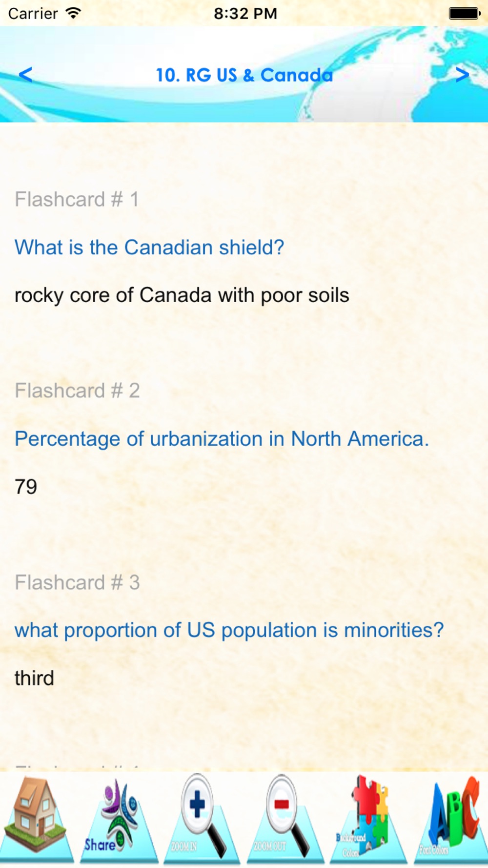Image resolution: width=488 pixels, height=868 pixels.
Task: Tap the answer '79'
Action: 26,487
